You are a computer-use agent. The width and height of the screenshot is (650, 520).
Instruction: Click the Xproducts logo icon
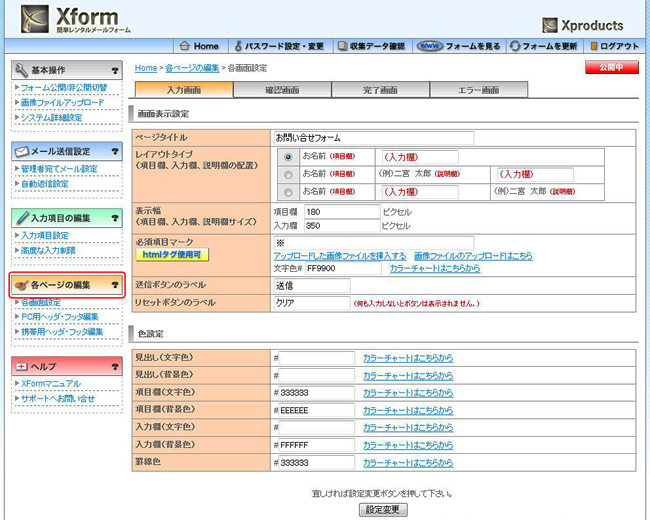pyautogui.click(x=550, y=25)
